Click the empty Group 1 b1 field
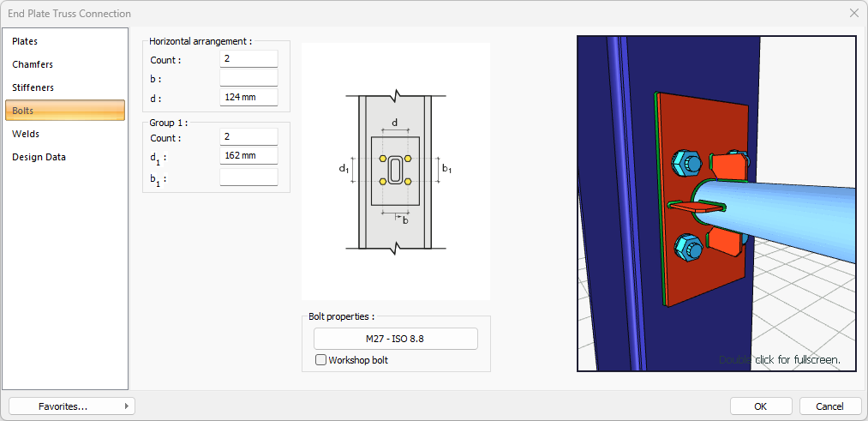Screen dimensions: 868x421 click(x=248, y=177)
